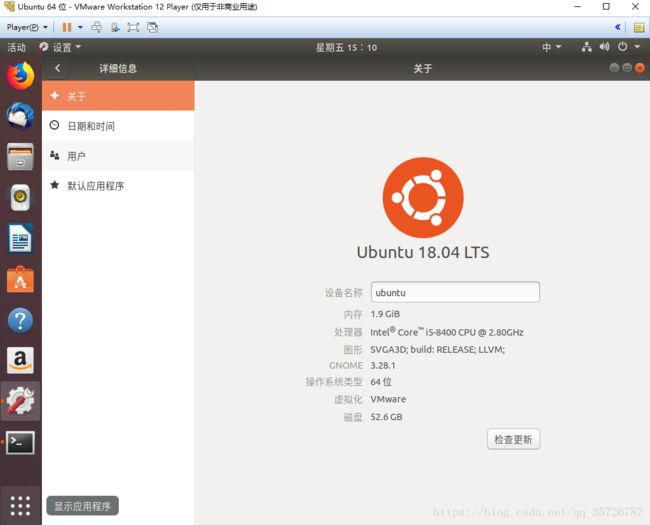
Task: Click the VMware unity mode icon
Action: click(153, 27)
